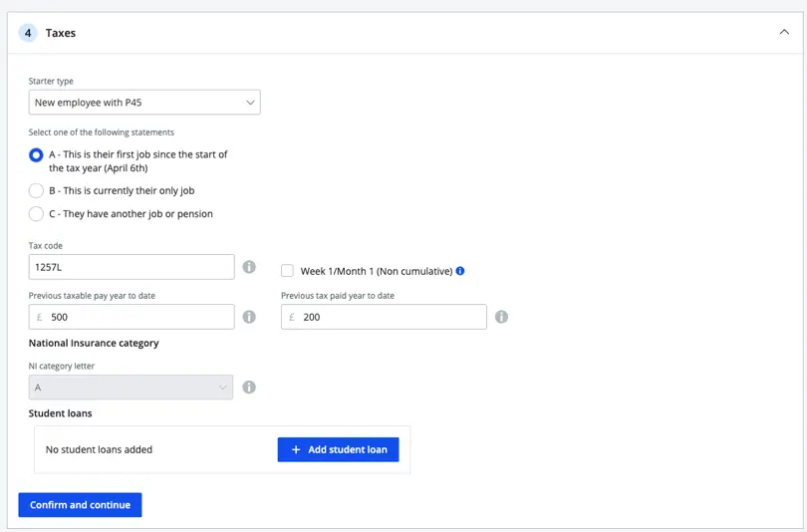Enable Week 1/Month 1 non cumulative checkbox
807x532 pixels.
[287, 271]
